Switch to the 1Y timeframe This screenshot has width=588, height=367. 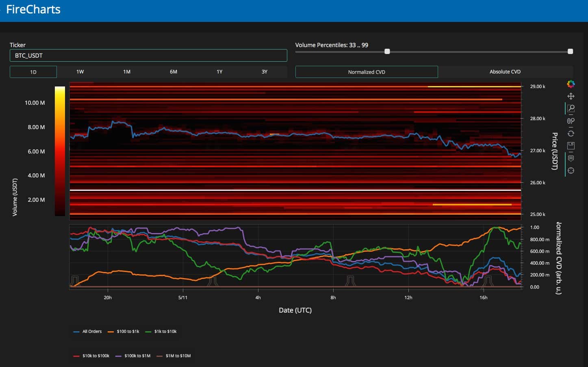(x=219, y=72)
